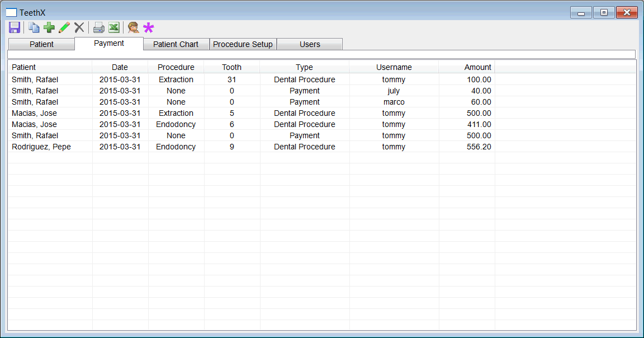Click the search field below the tabs
This screenshot has height=338, width=644.
pos(321,54)
